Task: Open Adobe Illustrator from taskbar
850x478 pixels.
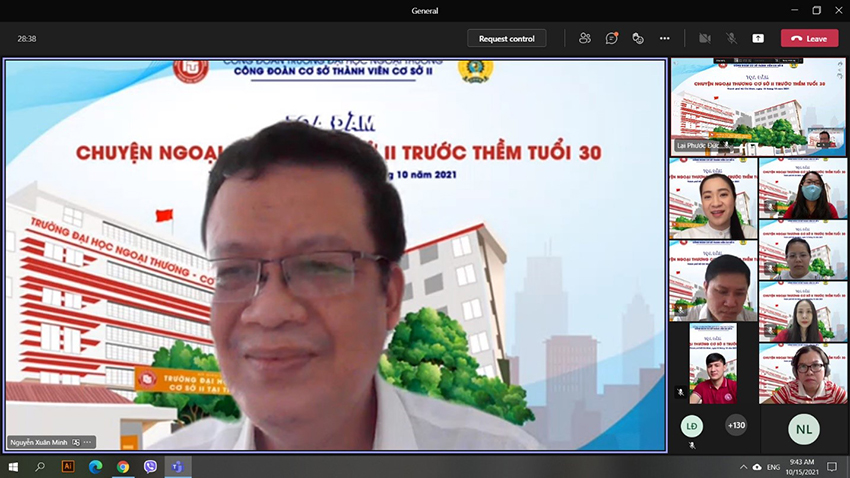Action: tap(68, 467)
